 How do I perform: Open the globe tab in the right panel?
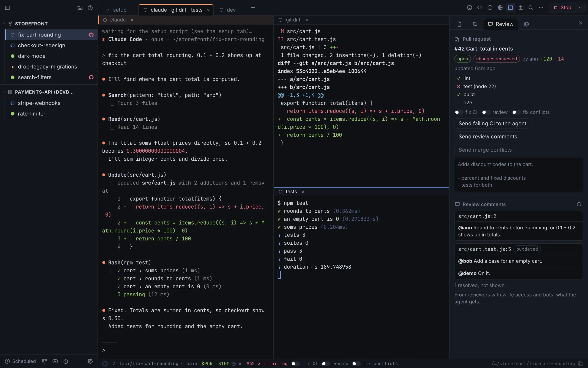pos(526,24)
